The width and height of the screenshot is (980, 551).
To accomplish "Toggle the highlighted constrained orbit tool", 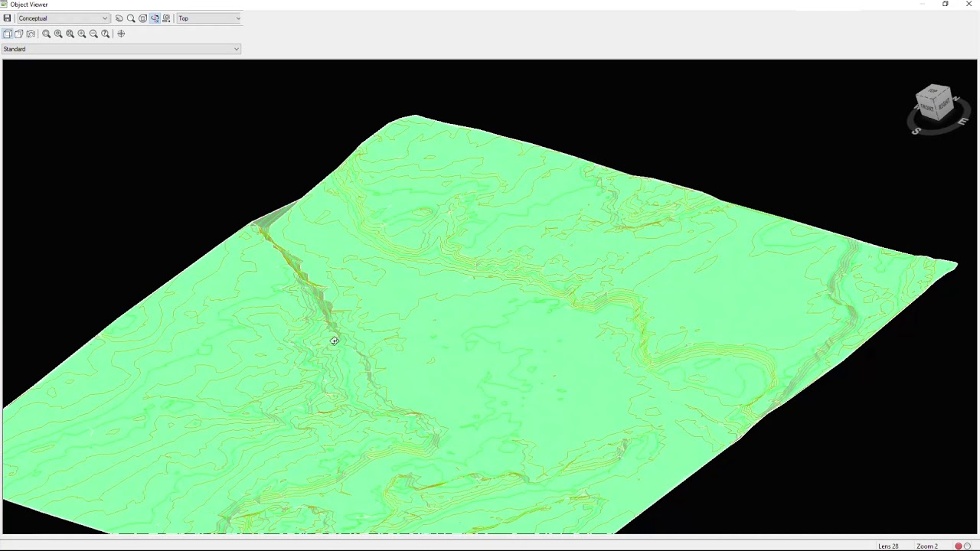I will pos(155,18).
